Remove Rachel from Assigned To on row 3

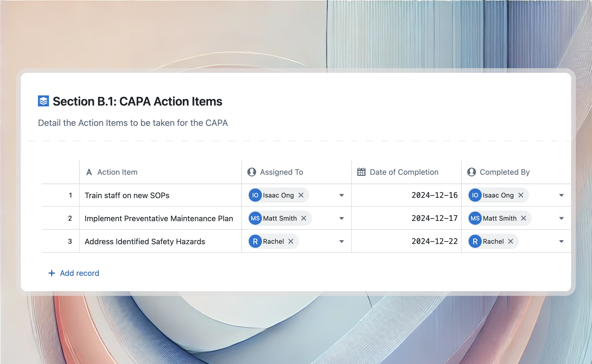click(291, 241)
